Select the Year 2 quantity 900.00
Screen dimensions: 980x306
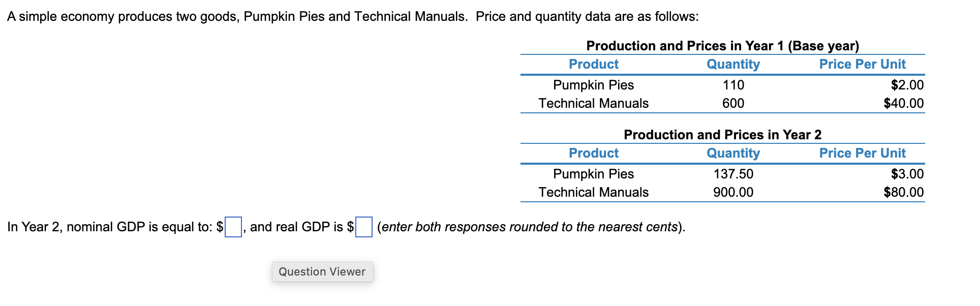pos(733,192)
